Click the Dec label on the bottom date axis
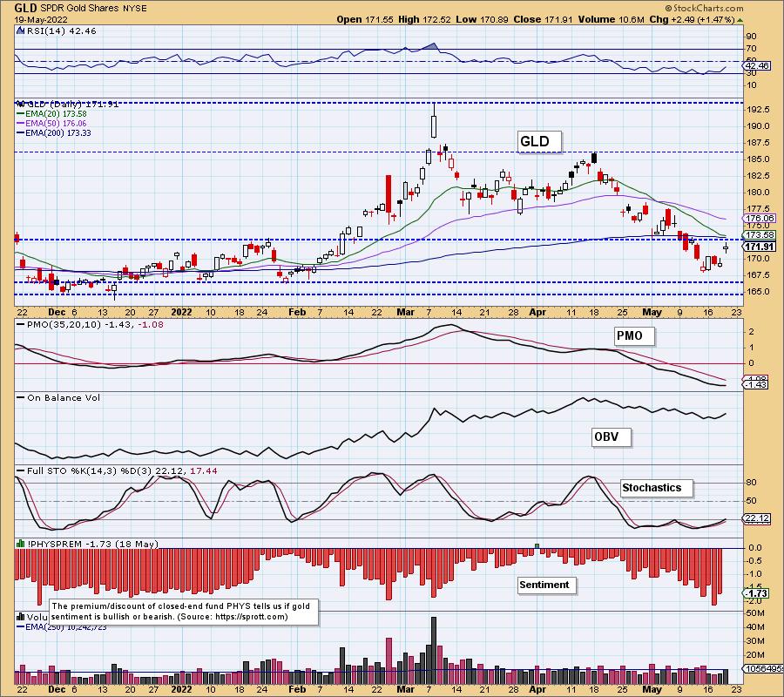Image resolution: width=784 pixels, height=697 pixels. 57,689
